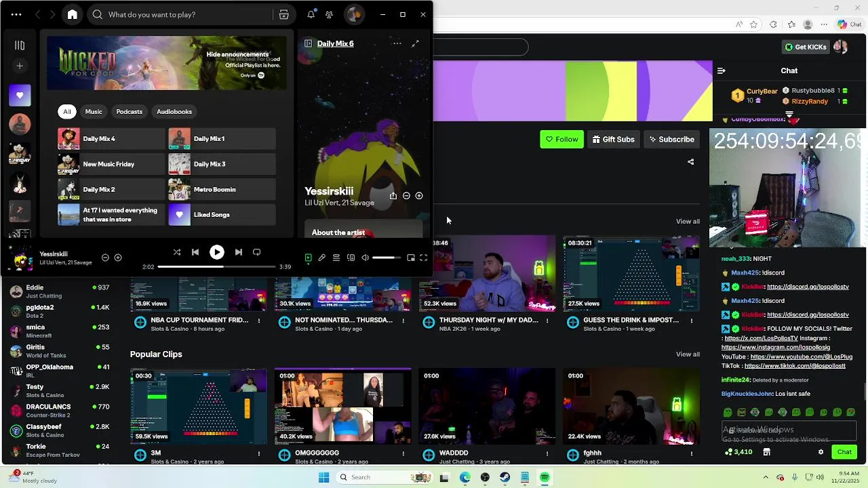Image resolution: width=868 pixels, height=488 pixels.
Task: Click Gift Subs on Kick
Action: [613, 140]
